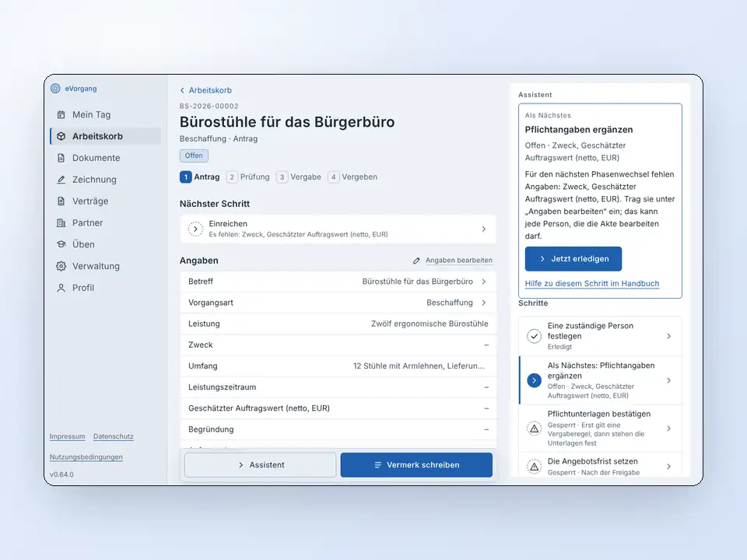Image resolution: width=747 pixels, height=560 pixels.
Task: Click the Umfang row value
Action: [419, 366]
